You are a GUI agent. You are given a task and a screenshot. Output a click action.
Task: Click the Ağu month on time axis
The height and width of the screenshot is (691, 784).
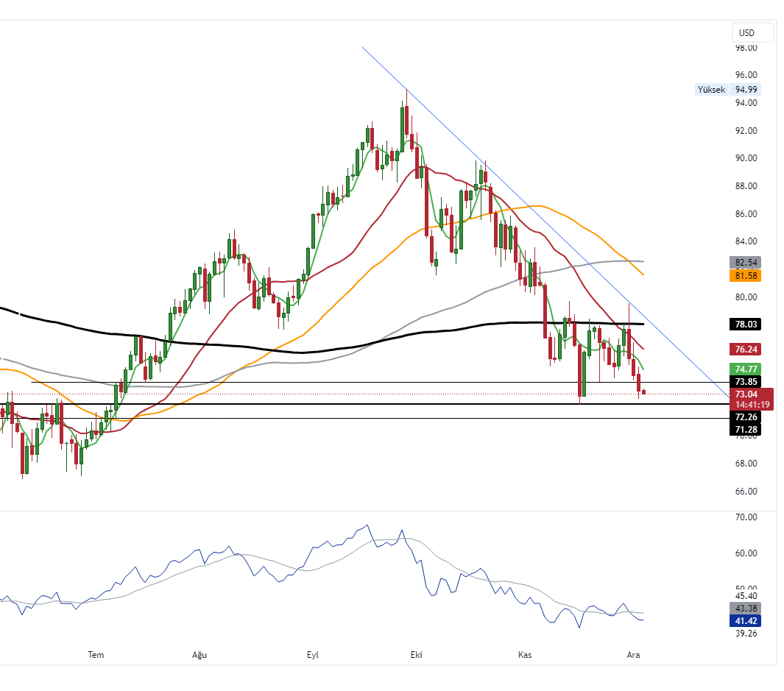(199, 654)
